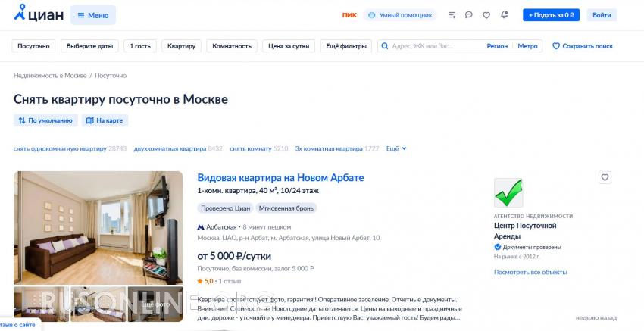644x331 pixels.
Task: Open the main living room photo
Action: [98, 227]
